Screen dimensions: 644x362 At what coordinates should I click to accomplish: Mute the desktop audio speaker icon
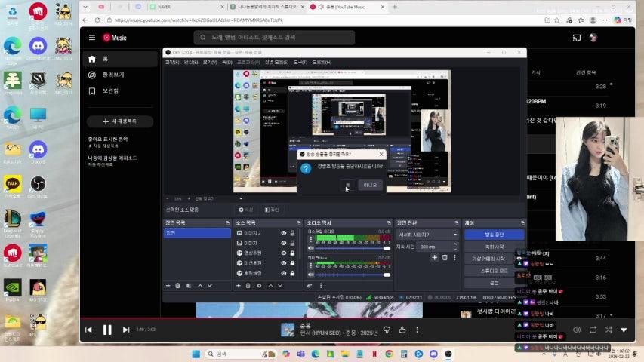tap(310, 248)
